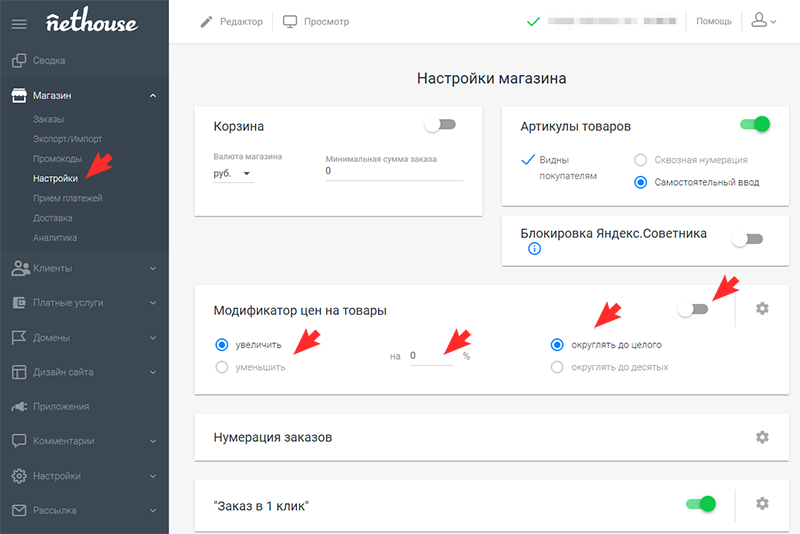Open gear settings for Модификатор цен
800x534 pixels.
tap(762, 309)
